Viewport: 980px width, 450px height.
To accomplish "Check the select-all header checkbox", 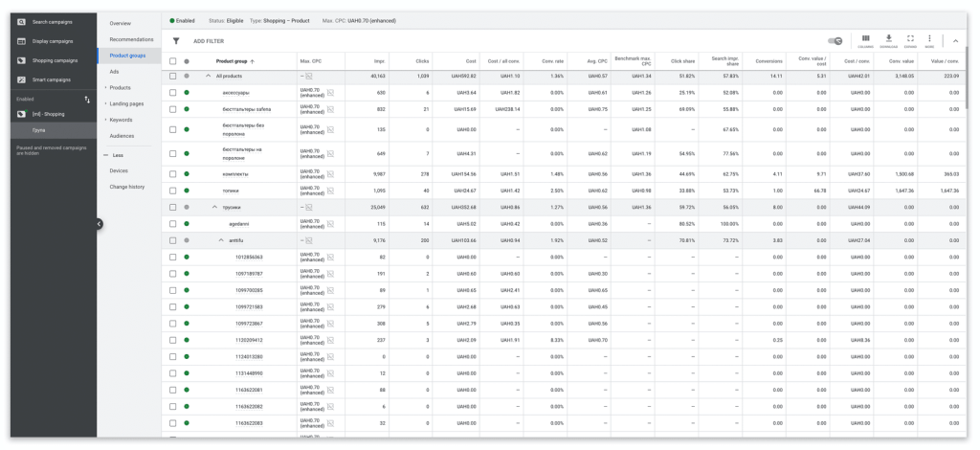I will click(172, 61).
